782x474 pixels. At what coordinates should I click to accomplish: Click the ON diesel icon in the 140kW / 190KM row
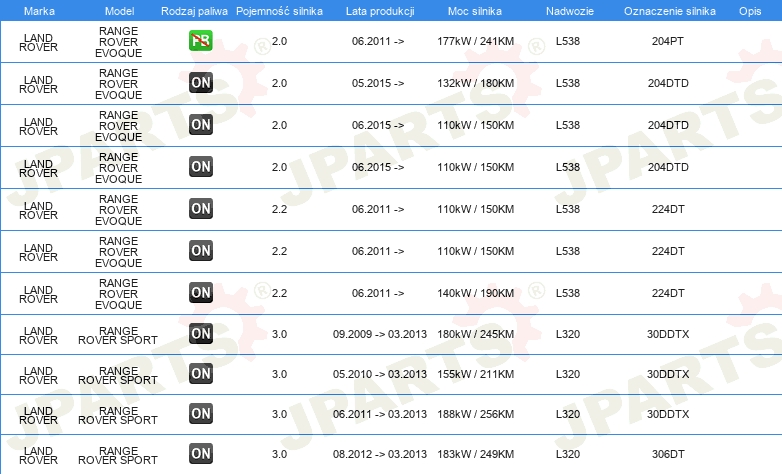[x=201, y=292]
